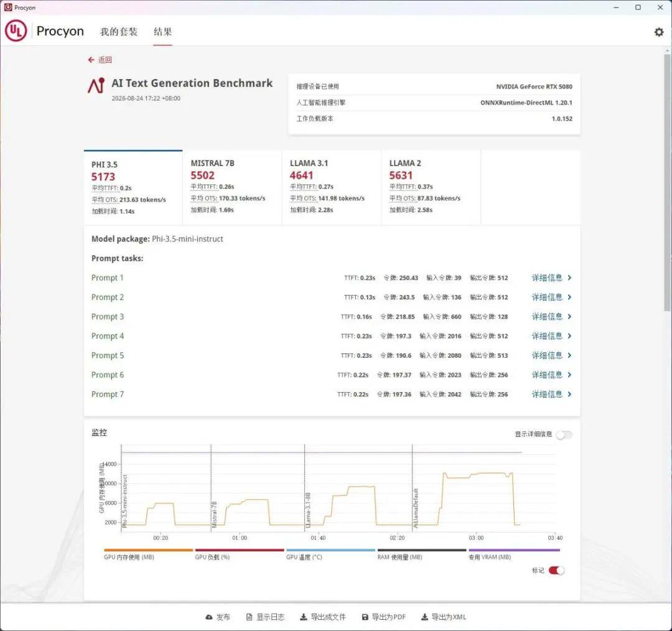Screen dimensions: 672x631
Task: Click the PHI 3.5 score 5173
Action: (x=103, y=177)
